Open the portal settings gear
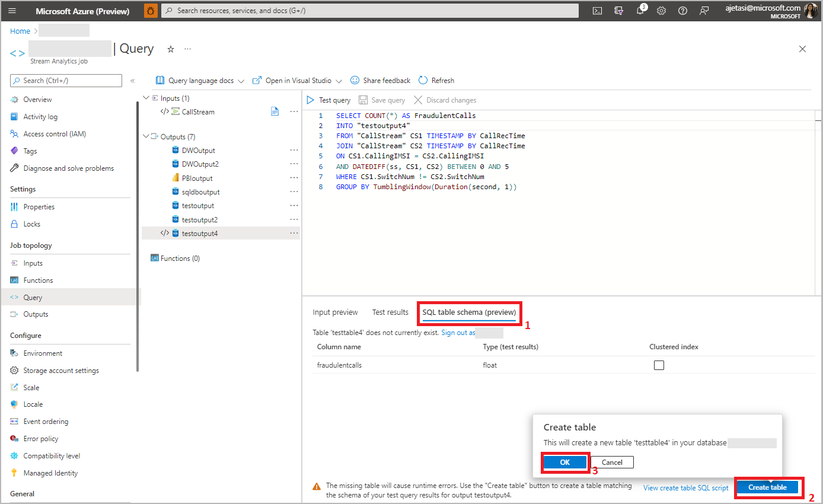 pyautogui.click(x=661, y=10)
